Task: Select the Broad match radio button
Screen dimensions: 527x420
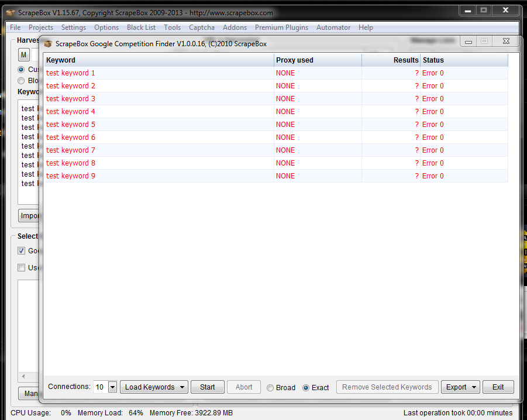Action: point(270,388)
